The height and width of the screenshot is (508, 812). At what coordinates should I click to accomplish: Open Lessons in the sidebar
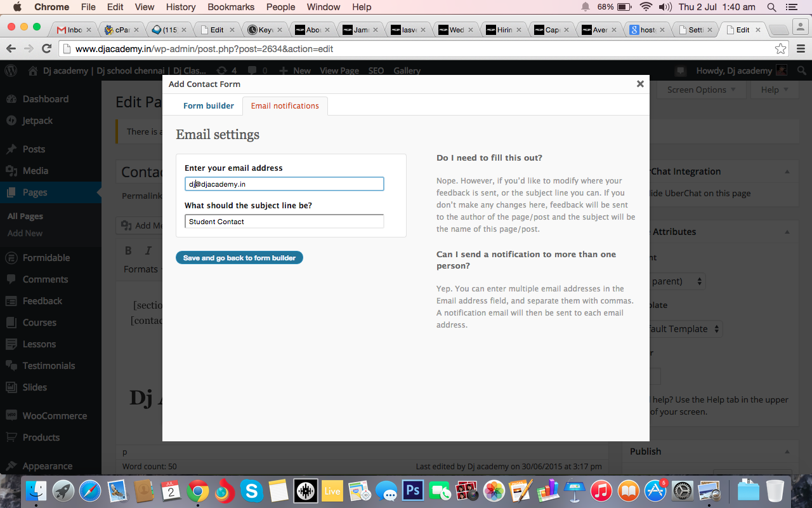click(39, 344)
